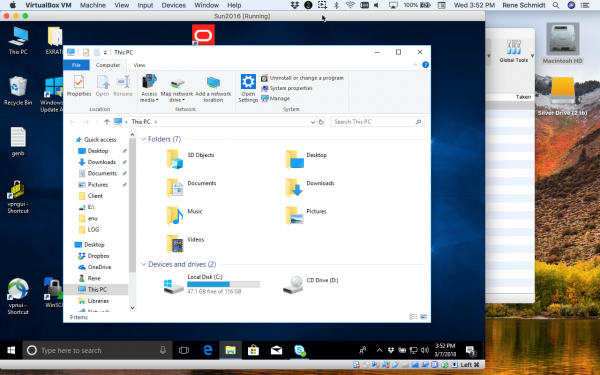600x375 pixels.
Task: Open the VirtualBox Devices menu
Action: [173, 5]
